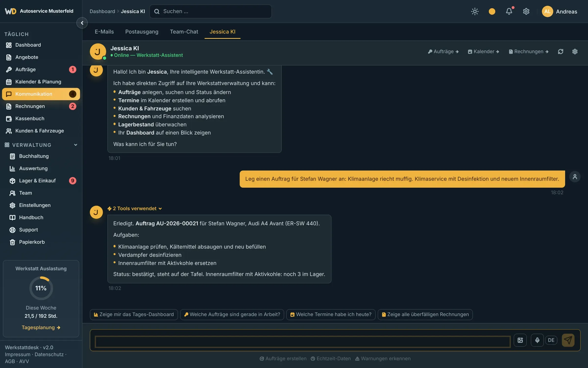
Task: Select Kommunikation in sidebar
Action: (41, 94)
